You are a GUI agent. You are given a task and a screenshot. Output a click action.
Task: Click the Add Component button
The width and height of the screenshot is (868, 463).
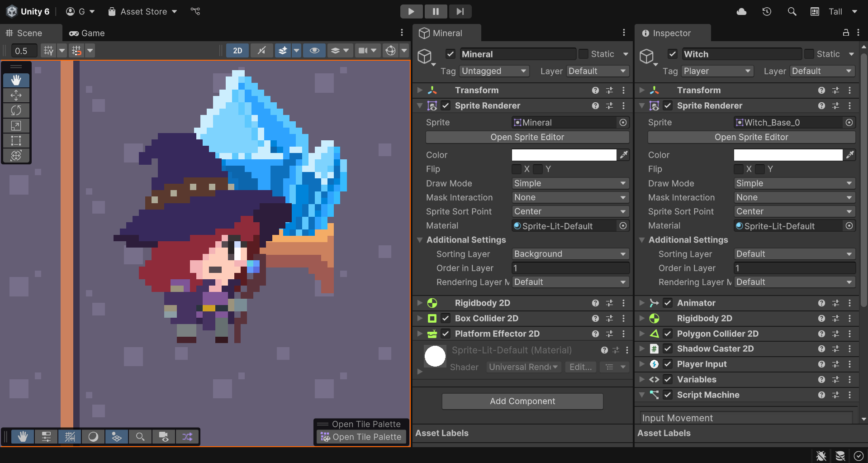coord(522,401)
